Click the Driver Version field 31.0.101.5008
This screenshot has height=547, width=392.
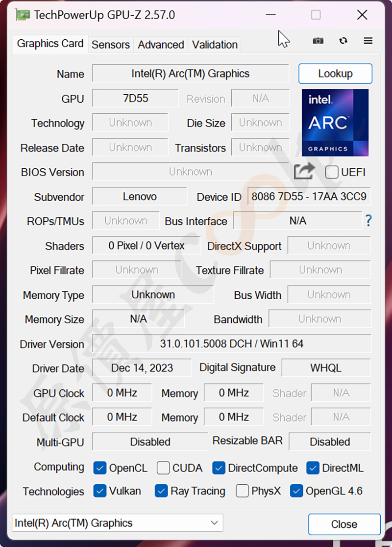[x=231, y=343]
